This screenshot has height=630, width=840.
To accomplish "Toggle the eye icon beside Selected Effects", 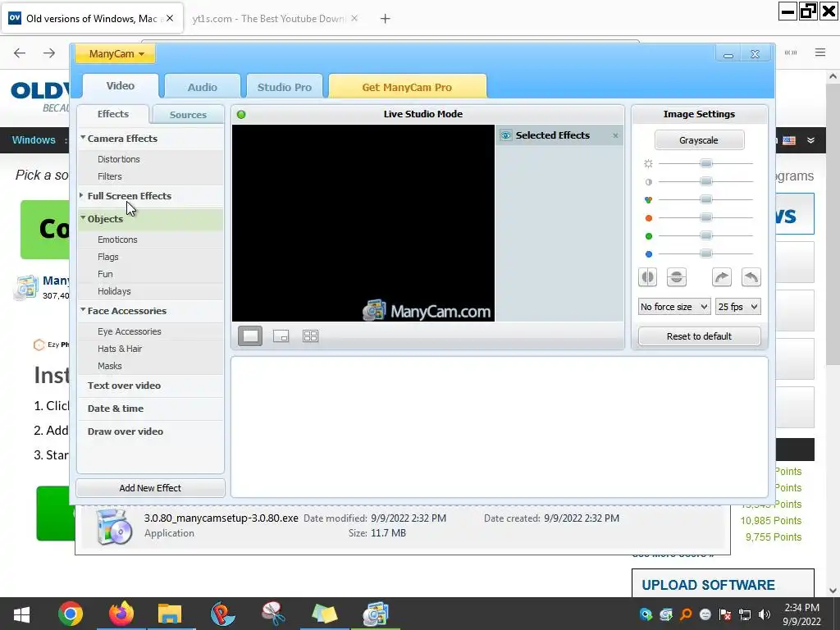I will click(505, 135).
